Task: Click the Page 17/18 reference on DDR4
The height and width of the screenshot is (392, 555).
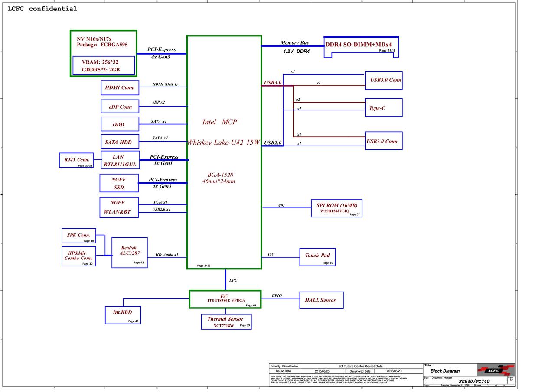Action: pos(387,51)
